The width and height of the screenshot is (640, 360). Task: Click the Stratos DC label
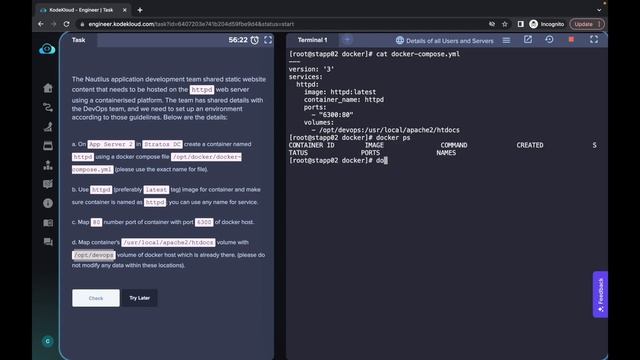pos(162,144)
